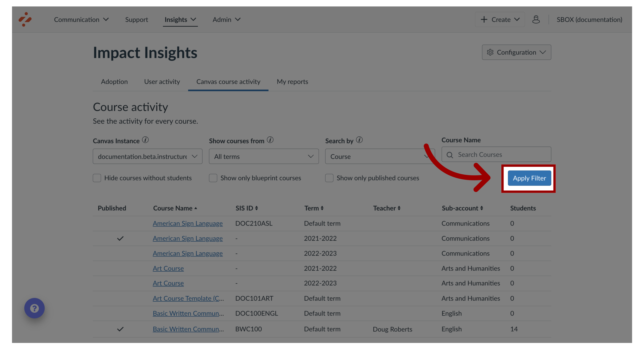644x349 pixels.
Task: Expand the Insights menu
Action: tap(180, 20)
